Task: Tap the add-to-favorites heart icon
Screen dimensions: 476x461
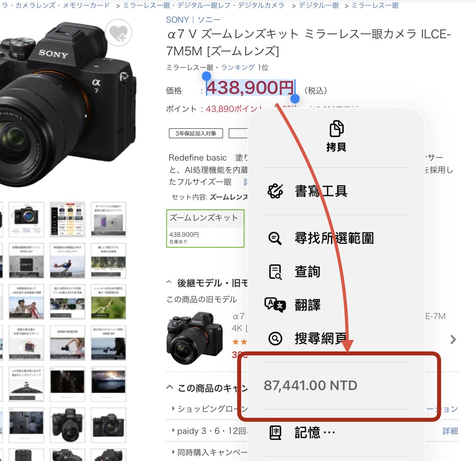Action: tap(118, 33)
